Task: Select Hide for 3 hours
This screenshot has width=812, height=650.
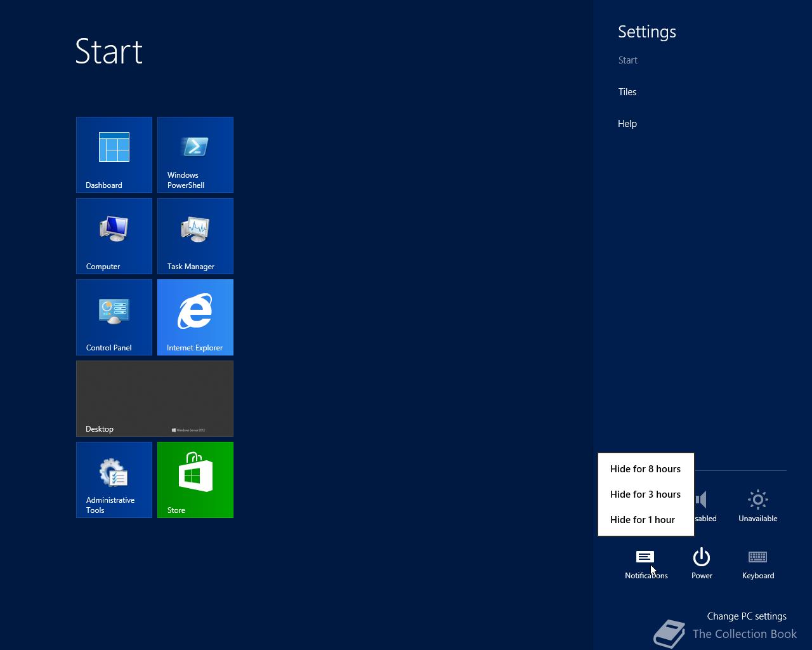Action: (646, 494)
